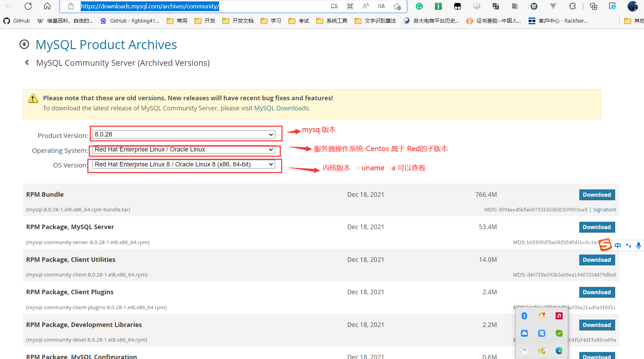Download RPM Package, MySQL Server
644x359 pixels.
597,227
